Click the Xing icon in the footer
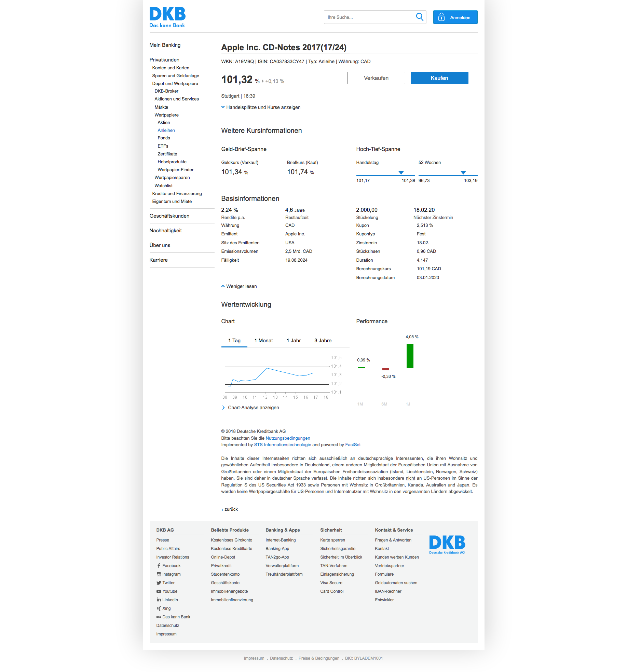This screenshot has height=672, width=627. pyautogui.click(x=159, y=608)
